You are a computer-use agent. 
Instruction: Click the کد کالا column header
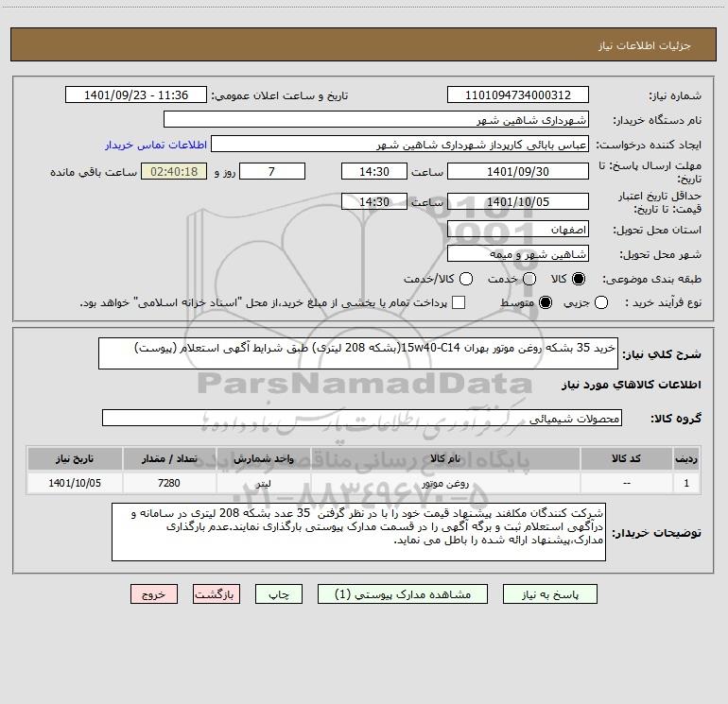coord(626,458)
